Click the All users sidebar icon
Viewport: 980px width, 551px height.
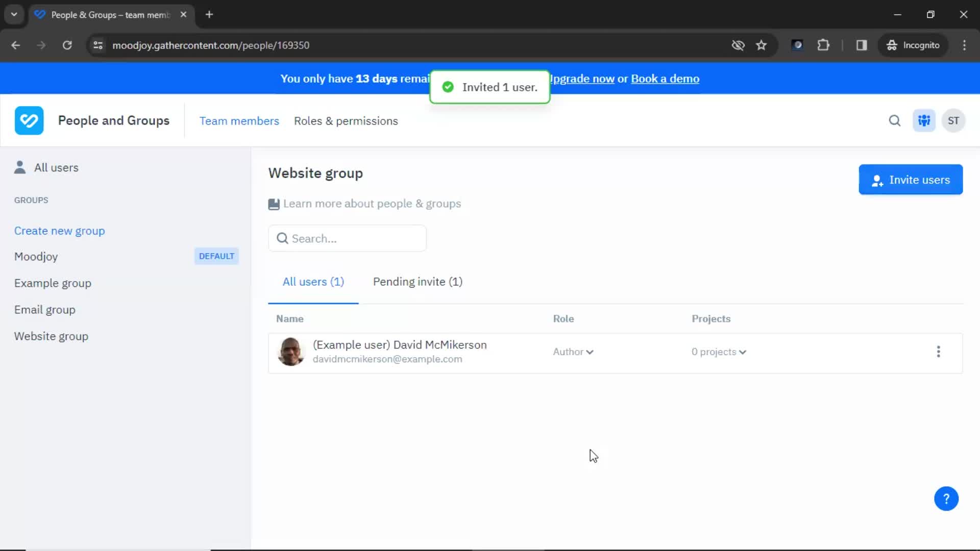click(20, 167)
